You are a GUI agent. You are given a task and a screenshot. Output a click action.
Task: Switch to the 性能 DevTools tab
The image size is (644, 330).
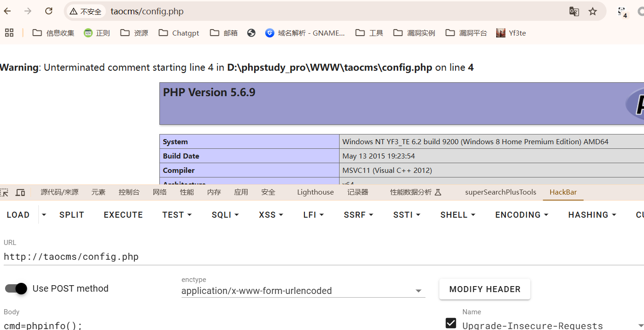[187, 192]
